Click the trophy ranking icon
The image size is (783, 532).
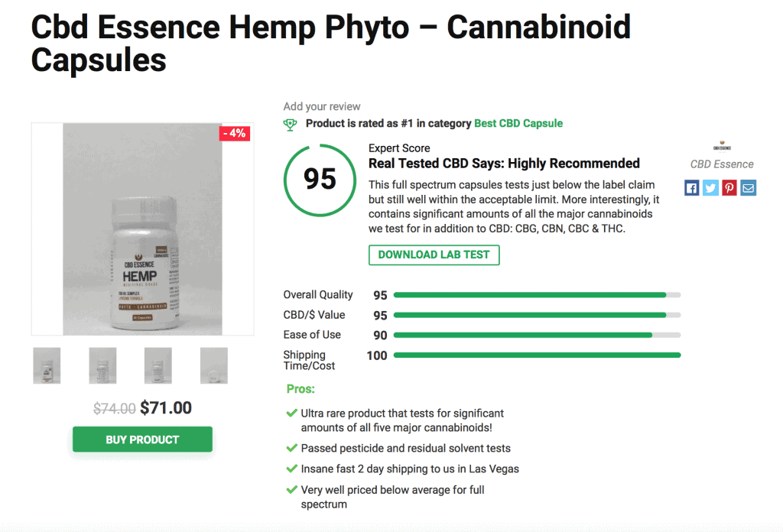pos(290,123)
